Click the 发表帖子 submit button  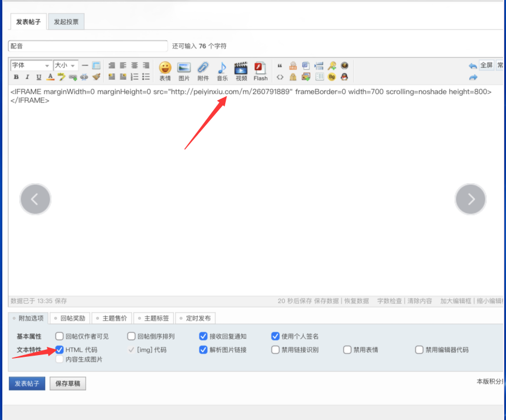pos(27,384)
